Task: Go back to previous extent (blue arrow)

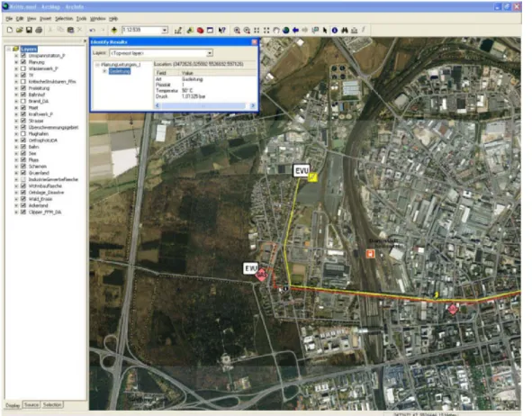Action: 295,31
